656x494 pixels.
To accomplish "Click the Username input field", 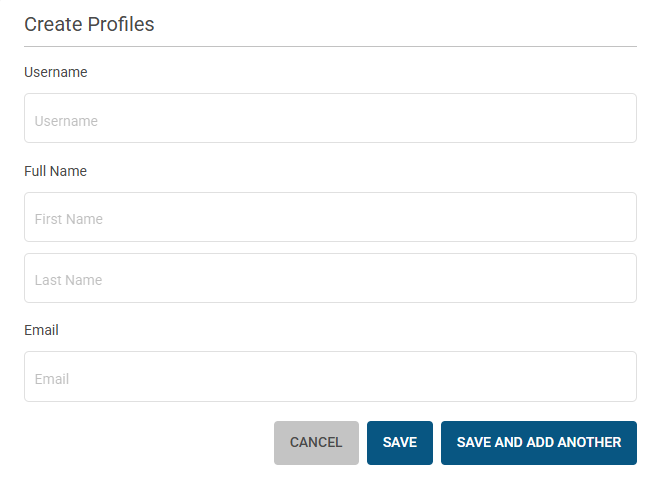I will pyautogui.click(x=330, y=118).
